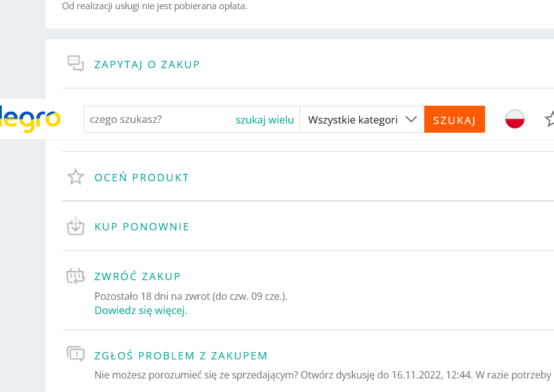This screenshot has width=554, height=392.
Task: Click the basket icon beside Kup ponownie
Action: [76, 226]
